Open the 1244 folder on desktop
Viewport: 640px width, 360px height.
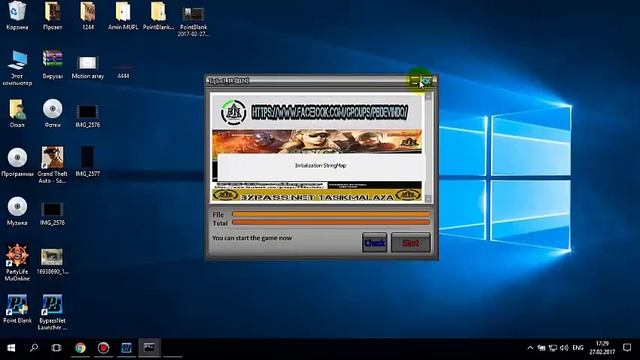click(x=88, y=16)
